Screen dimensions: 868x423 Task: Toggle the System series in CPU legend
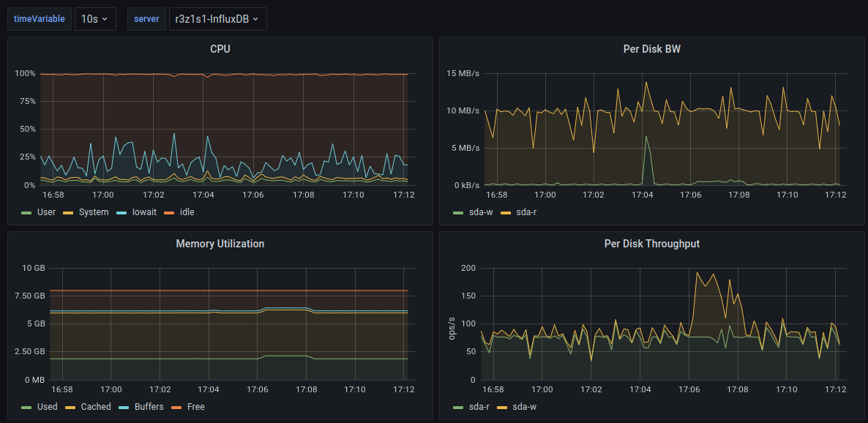(93, 212)
